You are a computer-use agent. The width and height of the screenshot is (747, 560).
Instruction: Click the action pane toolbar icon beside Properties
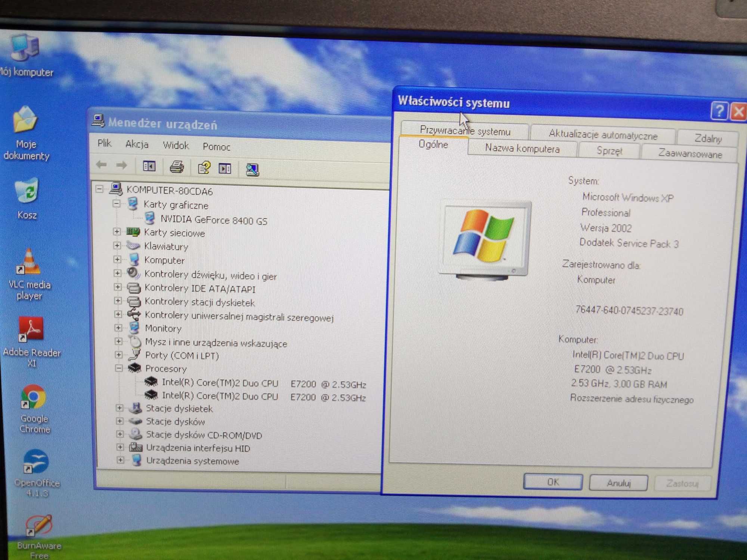(x=225, y=168)
